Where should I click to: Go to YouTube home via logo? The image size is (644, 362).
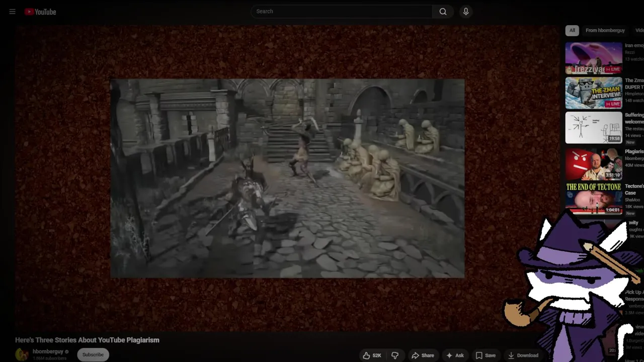click(40, 12)
